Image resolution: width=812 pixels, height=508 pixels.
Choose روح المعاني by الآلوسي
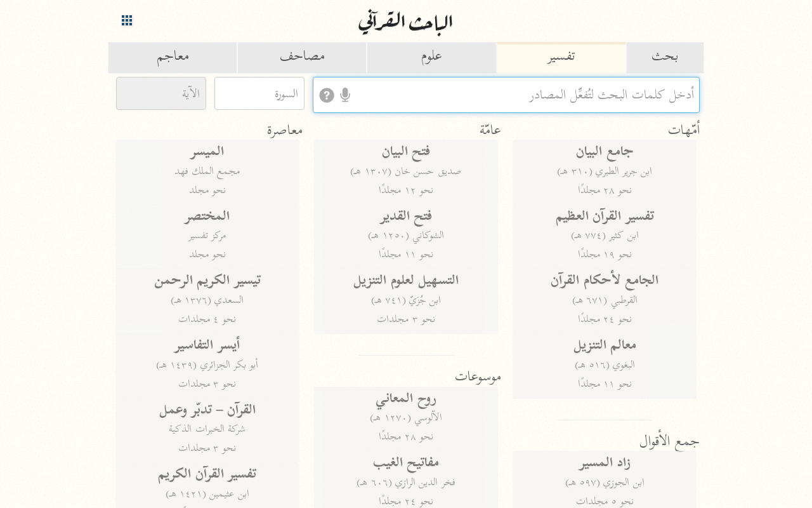coord(406,418)
